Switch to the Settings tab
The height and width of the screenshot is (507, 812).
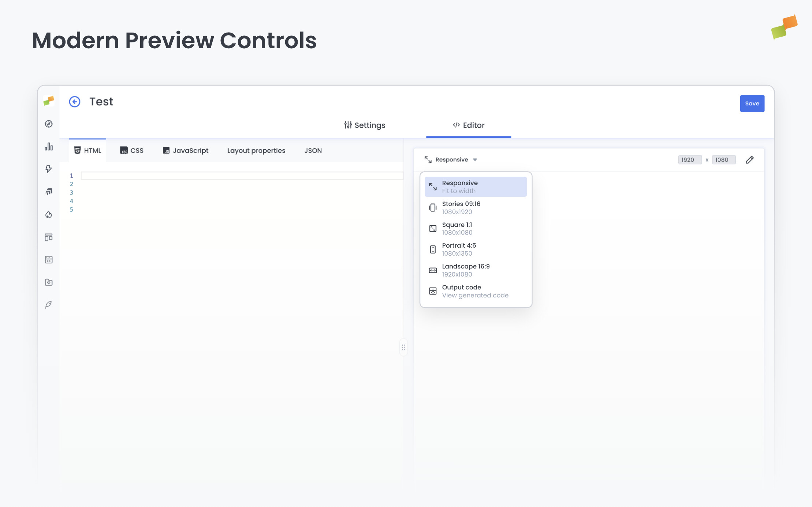coord(365,125)
